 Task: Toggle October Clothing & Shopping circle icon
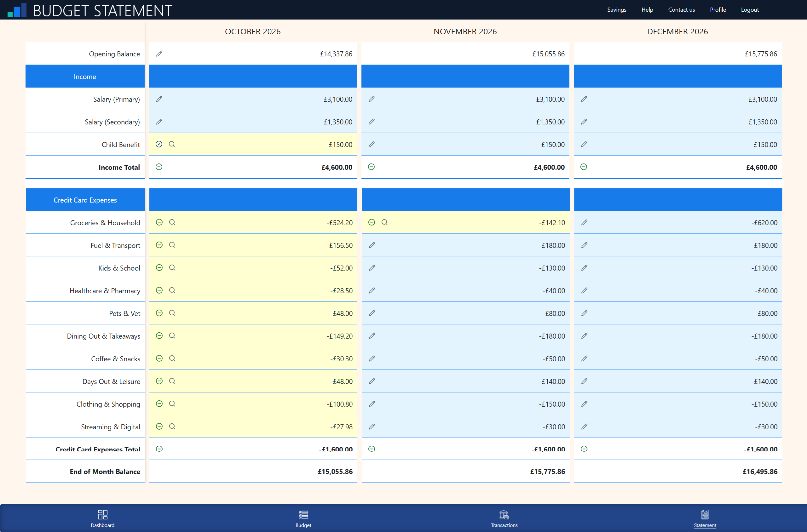coord(159,404)
